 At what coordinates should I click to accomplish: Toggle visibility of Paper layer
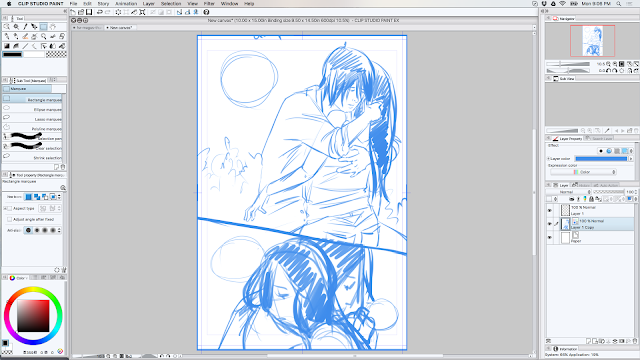click(549, 237)
